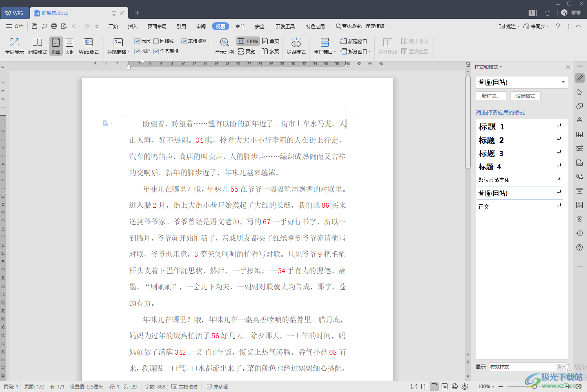Screen dimensions: 587x392
Task: Open Web版式 layout view
Action: 89,42
